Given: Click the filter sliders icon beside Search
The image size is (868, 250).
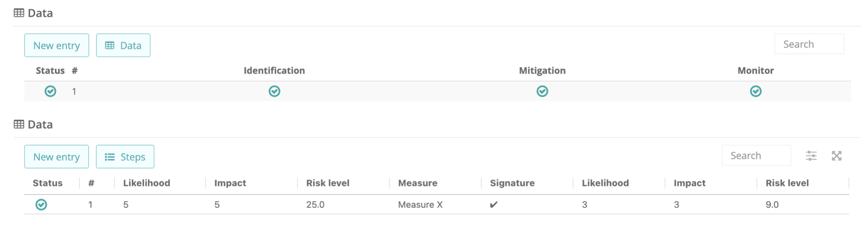Looking at the screenshot, I should (811, 156).
